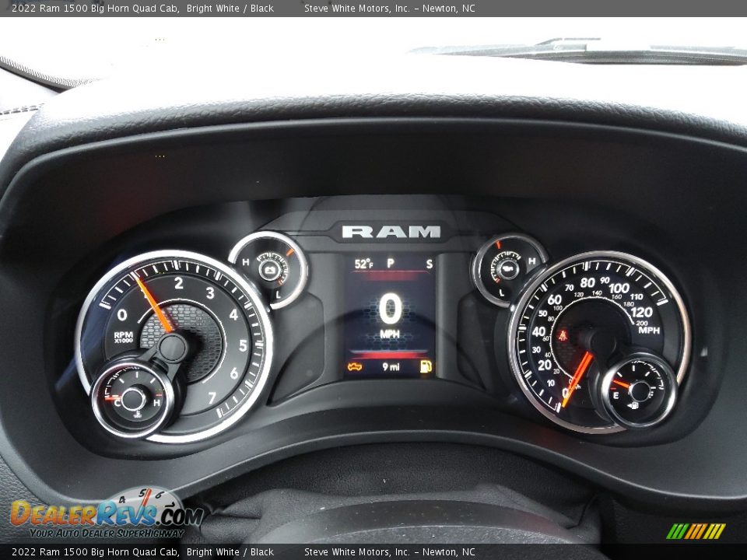This screenshot has width=747, height=560.
Task: Click the speedometer orange needle
Action: pos(577,380)
